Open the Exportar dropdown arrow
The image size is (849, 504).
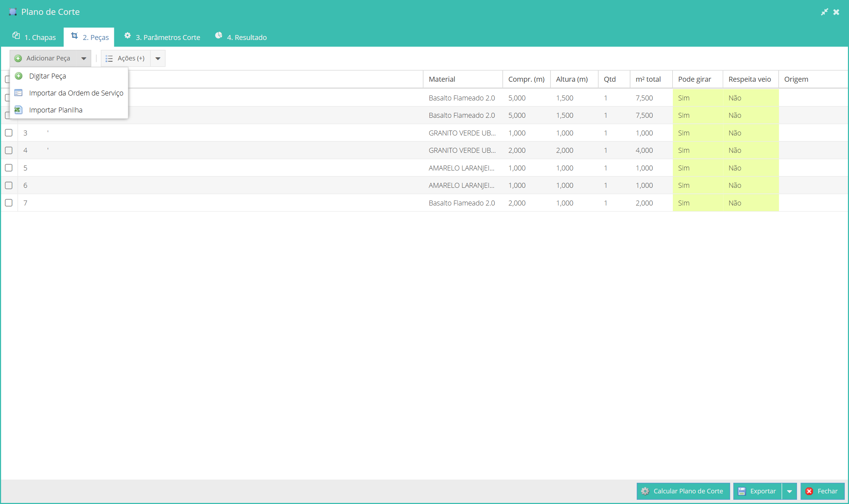[790, 491]
